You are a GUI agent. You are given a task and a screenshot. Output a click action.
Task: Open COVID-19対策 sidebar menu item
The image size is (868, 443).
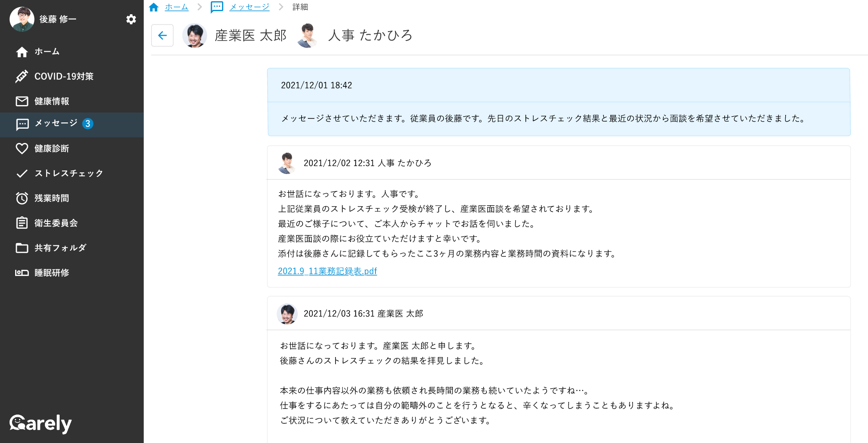[64, 77]
